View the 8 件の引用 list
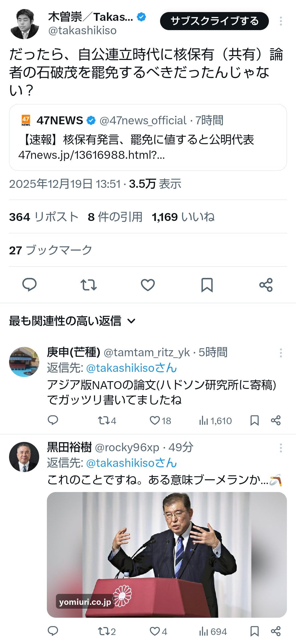Screen dimensions: 296x644 pos(115,217)
